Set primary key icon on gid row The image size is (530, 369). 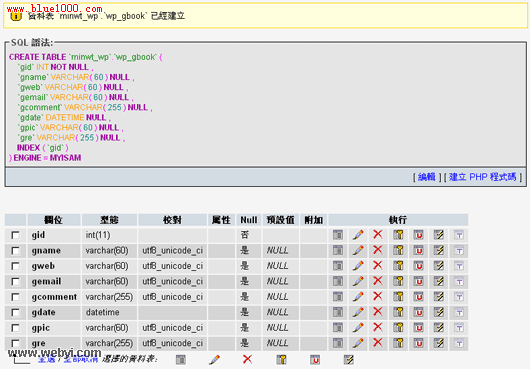tap(398, 235)
